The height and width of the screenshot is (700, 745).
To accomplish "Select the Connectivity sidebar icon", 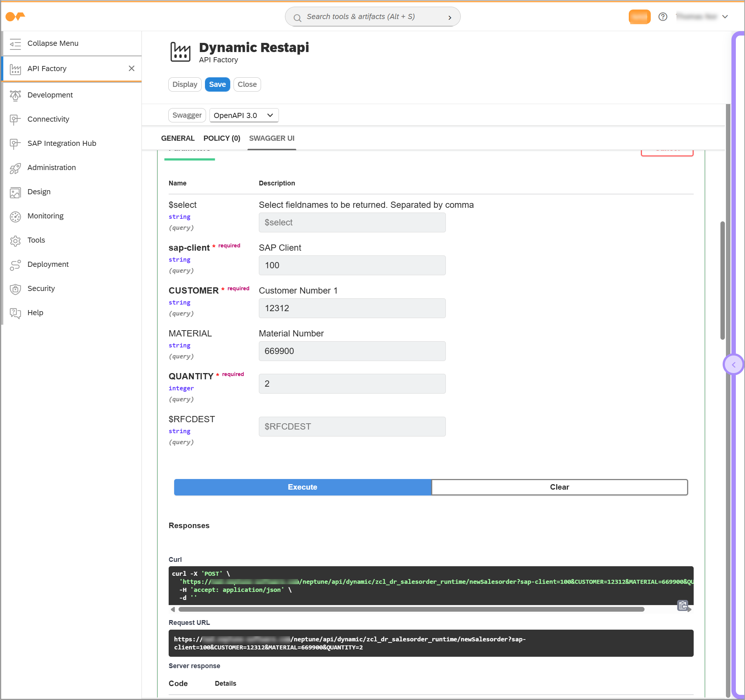I will click(x=15, y=119).
